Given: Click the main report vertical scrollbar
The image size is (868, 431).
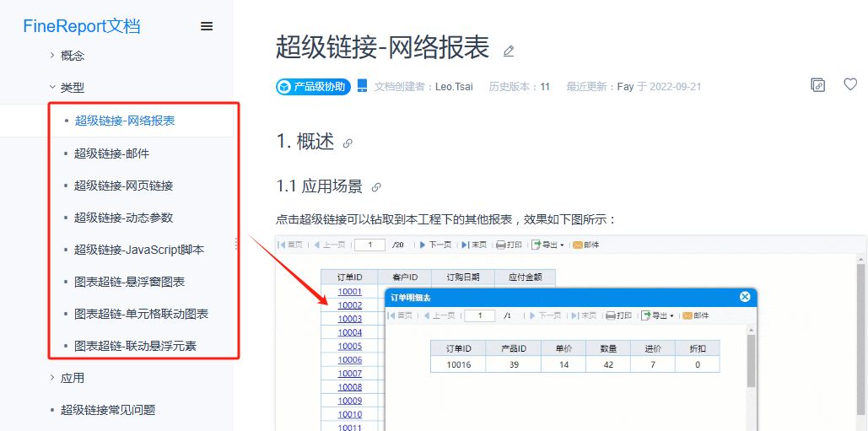Looking at the screenshot, I should click(862, 337).
